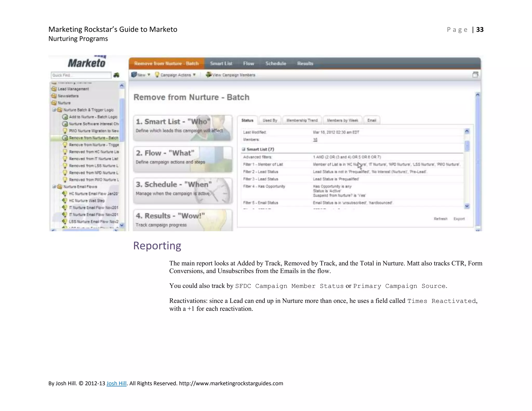Collapse Nurture Batch & Trigger Logic folder
Screen dimensions: 532x411
(54, 110)
